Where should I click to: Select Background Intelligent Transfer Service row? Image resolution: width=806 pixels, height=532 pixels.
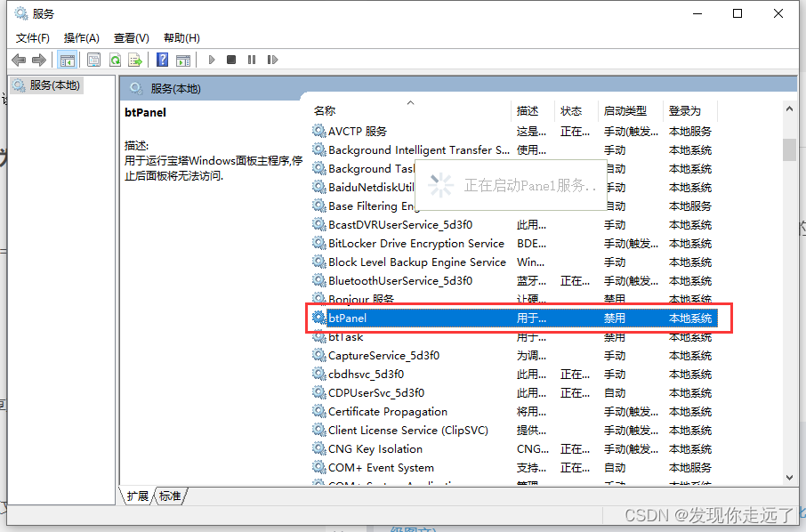(514, 150)
